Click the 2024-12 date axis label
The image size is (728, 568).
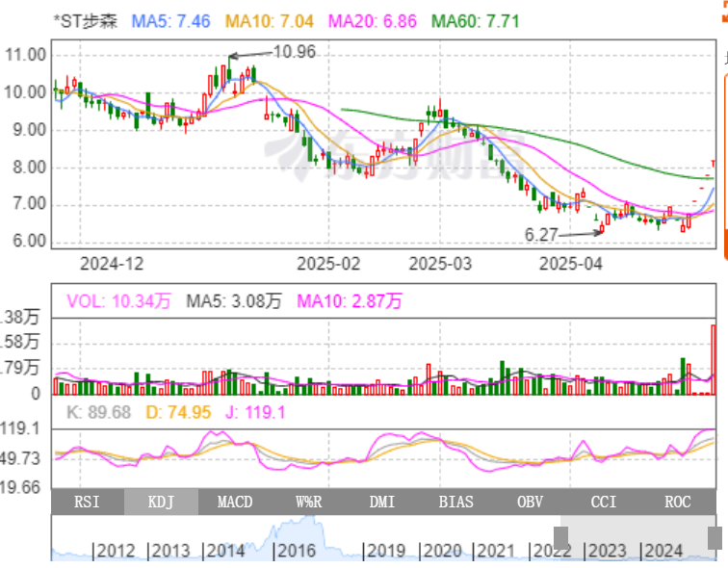pos(112,264)
